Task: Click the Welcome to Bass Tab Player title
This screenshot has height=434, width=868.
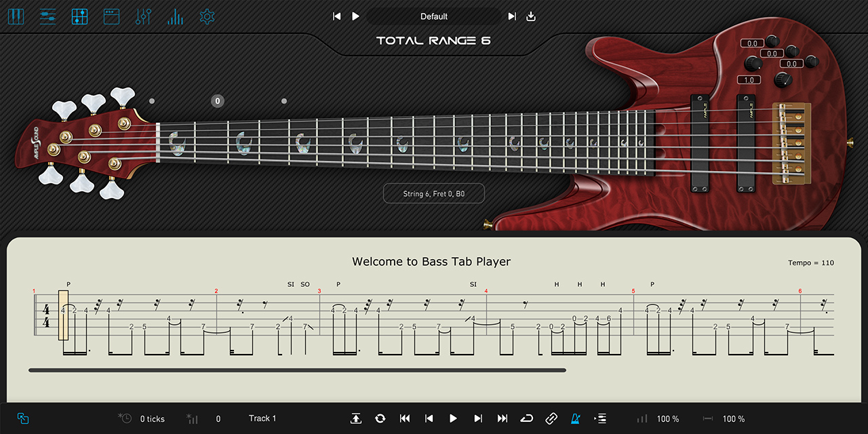Action: click(x=431, y=262)
